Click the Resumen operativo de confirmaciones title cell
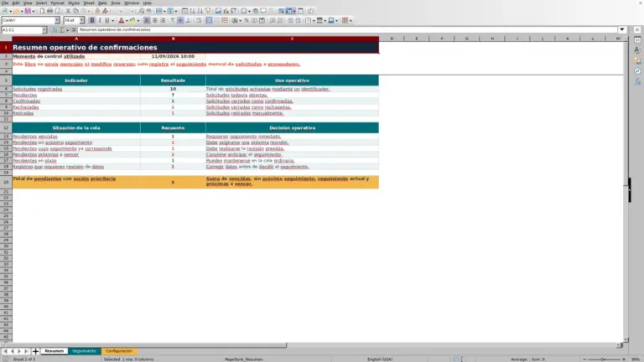The image size is (644, 362). click(x=195, y=47)
